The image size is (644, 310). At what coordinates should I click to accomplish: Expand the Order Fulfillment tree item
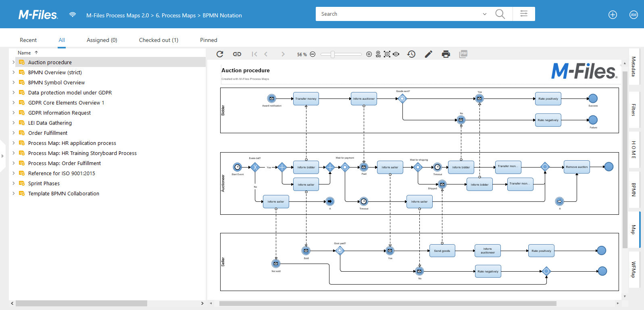pyautogui.click(x=13, y=133)
